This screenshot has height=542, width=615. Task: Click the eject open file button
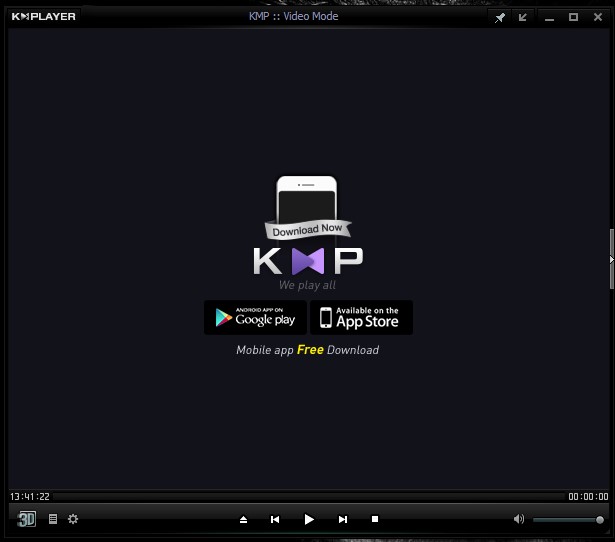(243, 519)
